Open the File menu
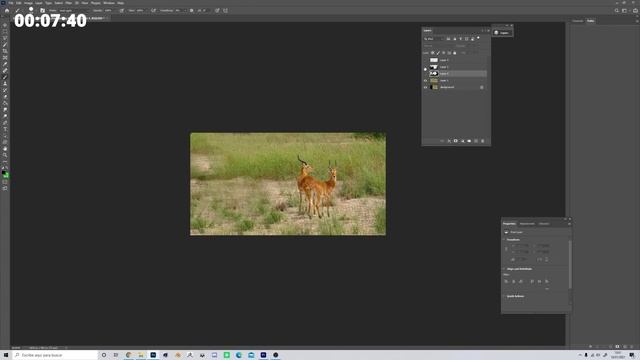 tap(11, 3)
